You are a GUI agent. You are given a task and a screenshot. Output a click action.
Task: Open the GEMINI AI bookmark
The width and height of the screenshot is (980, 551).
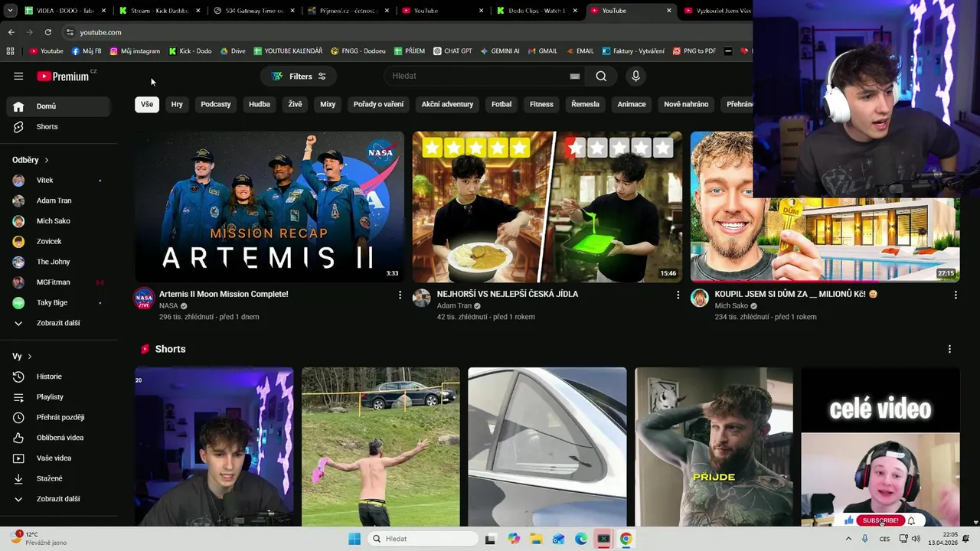click(x=500, y=51)
